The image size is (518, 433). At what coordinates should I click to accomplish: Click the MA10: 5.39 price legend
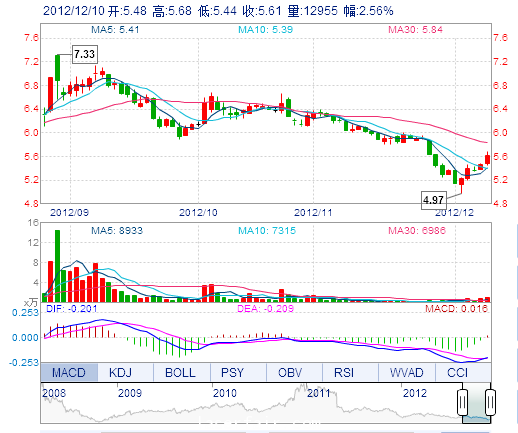(266, 30)
